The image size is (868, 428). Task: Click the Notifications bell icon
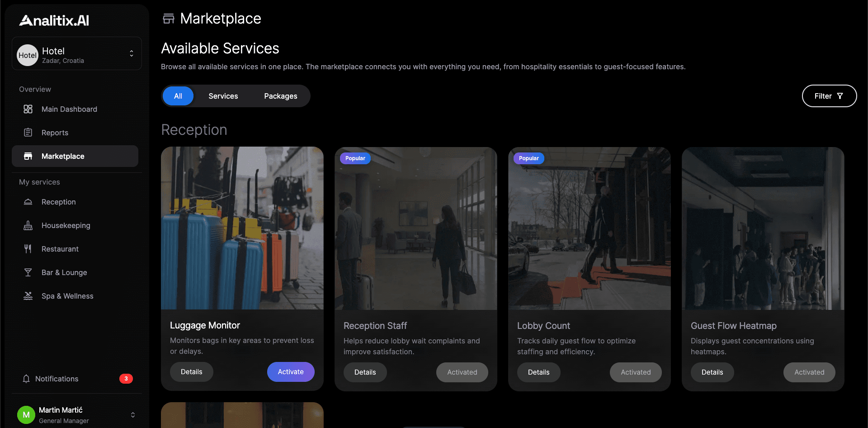pyautogui.click(x=26, y=379)
